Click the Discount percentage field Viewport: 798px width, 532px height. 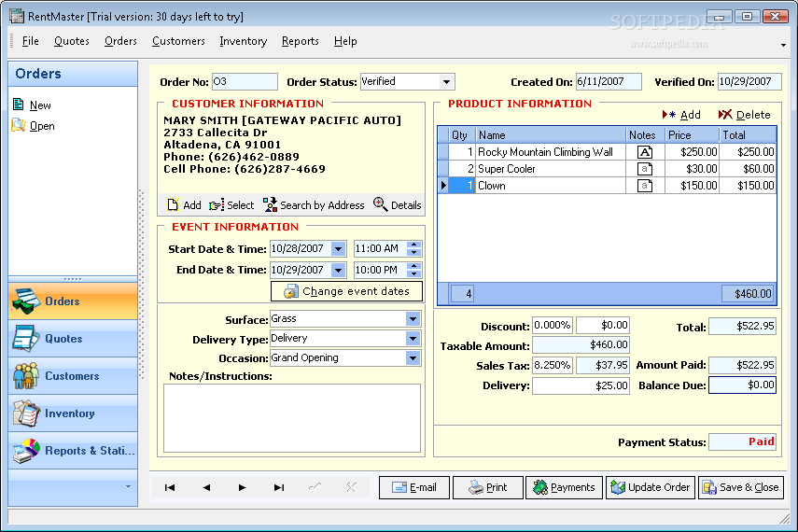point(553,326)
